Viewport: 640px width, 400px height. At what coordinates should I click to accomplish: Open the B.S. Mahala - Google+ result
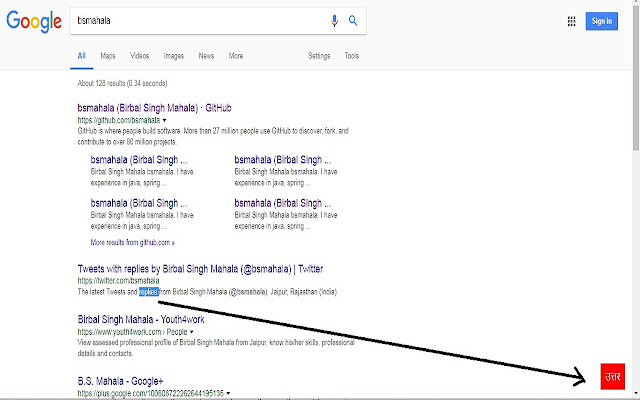coord(120,381)
